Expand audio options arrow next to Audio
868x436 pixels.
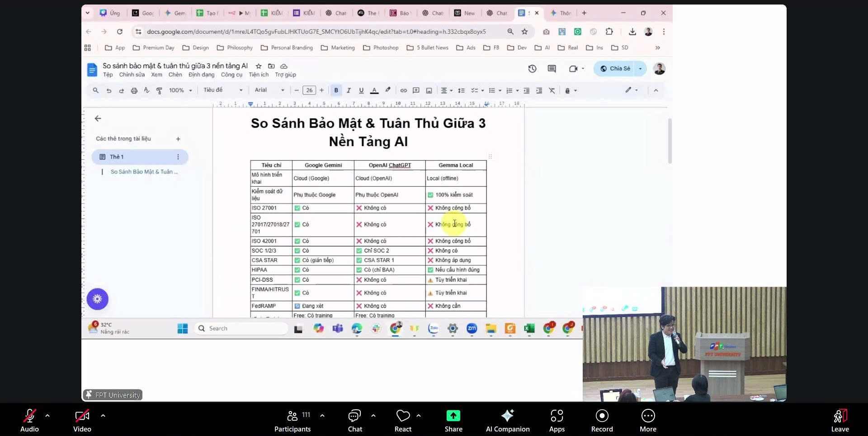47,415
